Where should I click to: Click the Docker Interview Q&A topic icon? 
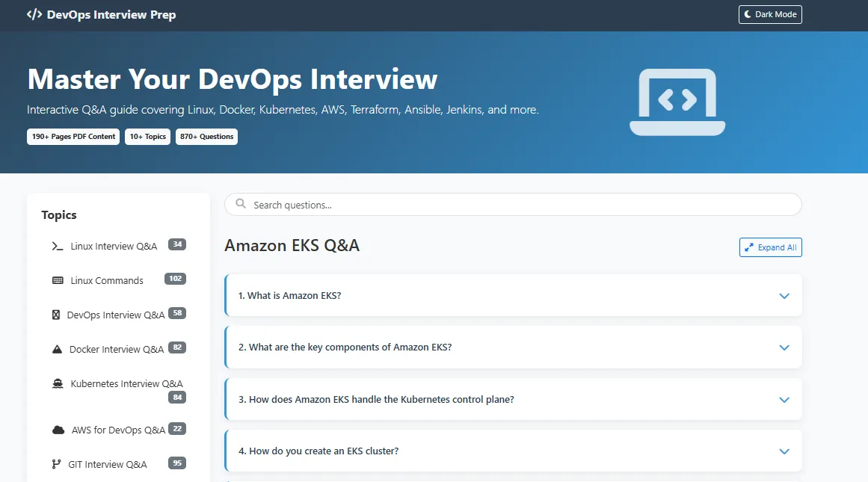[x=58, y=350]
